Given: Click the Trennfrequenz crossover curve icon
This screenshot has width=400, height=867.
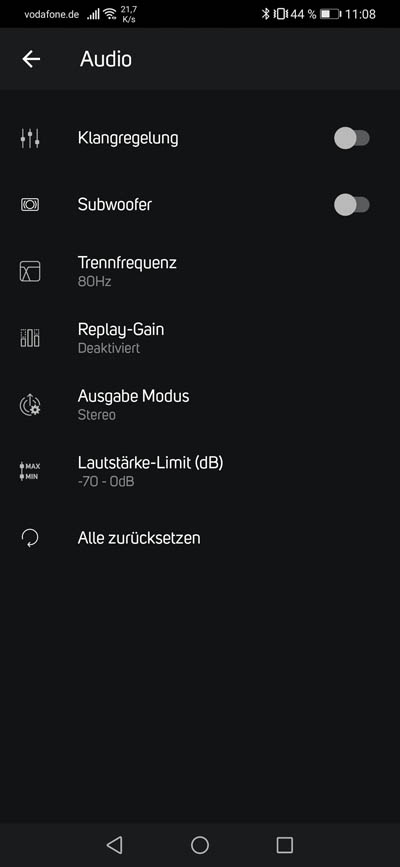Looking at the screenshot, I should (30, 271).
